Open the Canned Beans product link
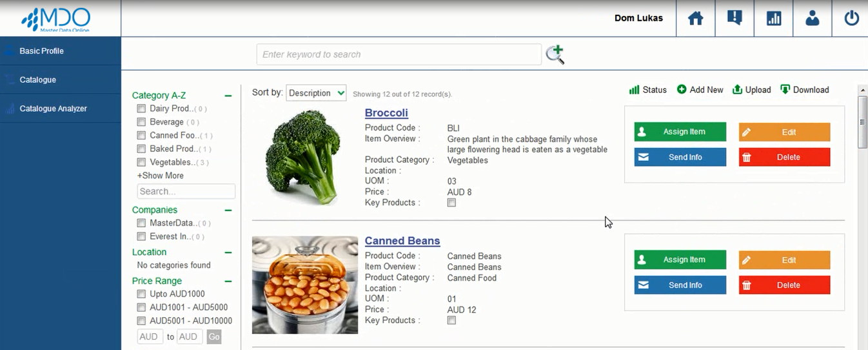The width and height of the screenshot is (868, 350). pos(402,241)
